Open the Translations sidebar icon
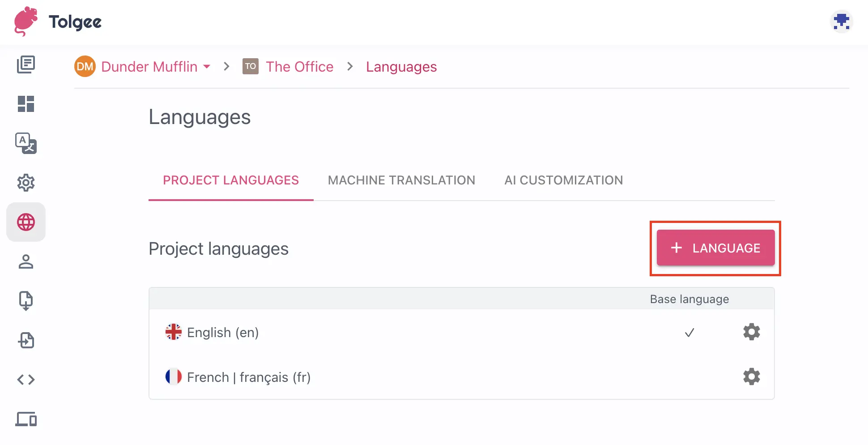Image resolution: width=868 pixels, height=445 pixels. 26,143
